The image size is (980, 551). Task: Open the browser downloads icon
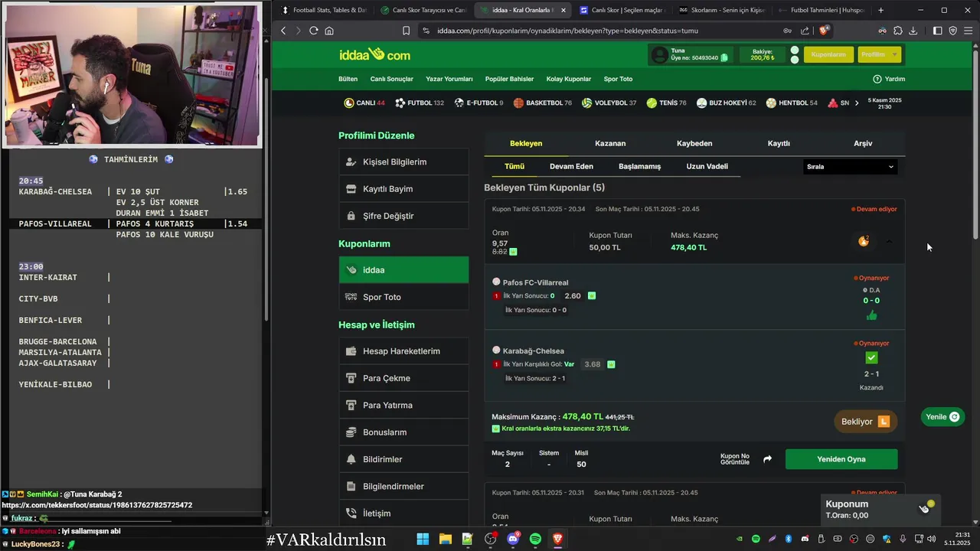pyautogui.click(x=913, y=31)
